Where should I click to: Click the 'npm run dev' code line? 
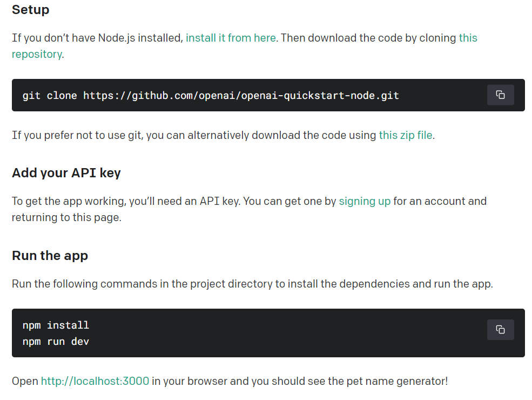[56, 342]
